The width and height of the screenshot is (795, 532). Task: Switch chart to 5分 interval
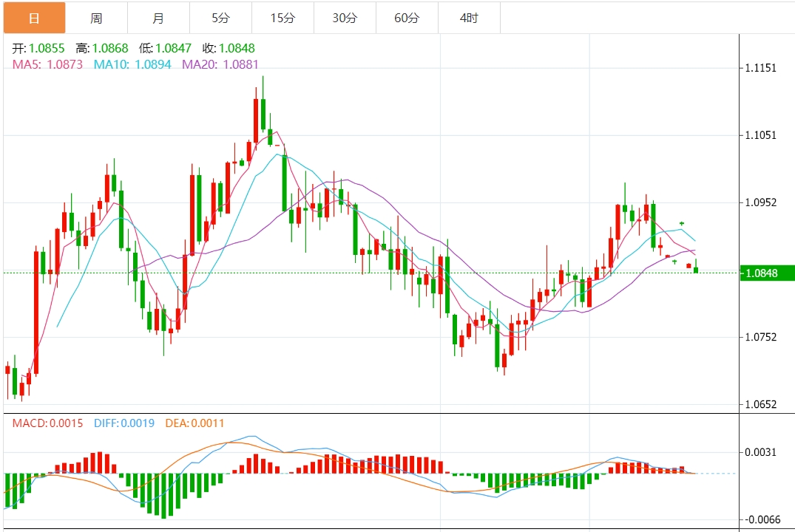point(220,18)
